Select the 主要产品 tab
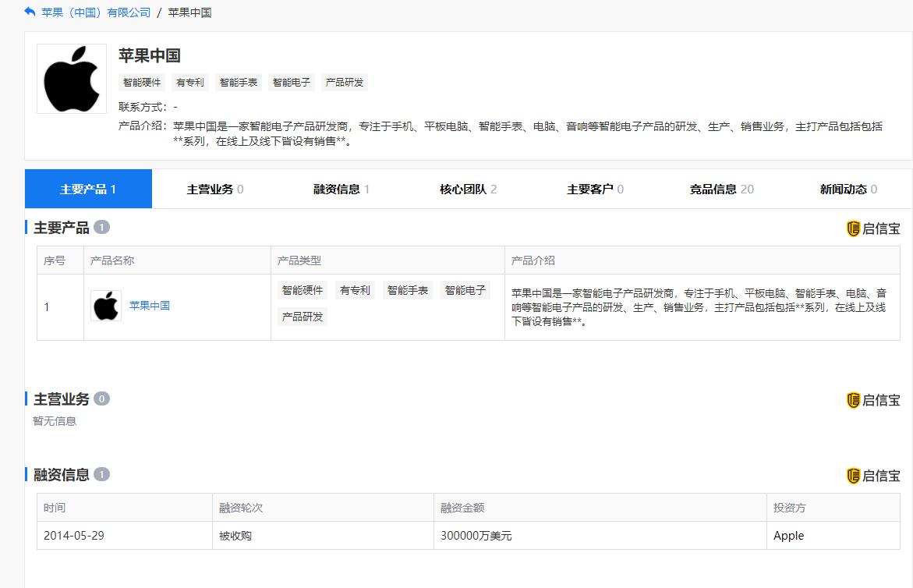The image size is (913, 588). point(89,189)
